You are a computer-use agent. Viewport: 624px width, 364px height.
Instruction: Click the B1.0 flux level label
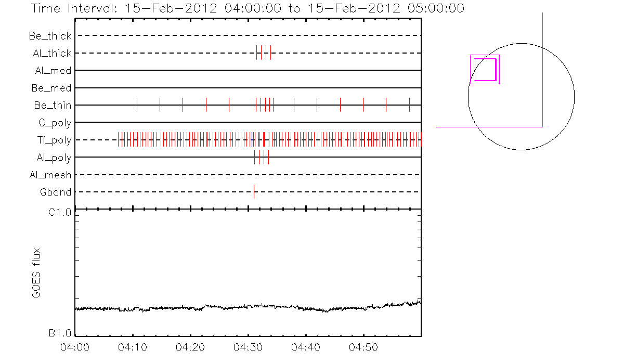click(60, 333)
